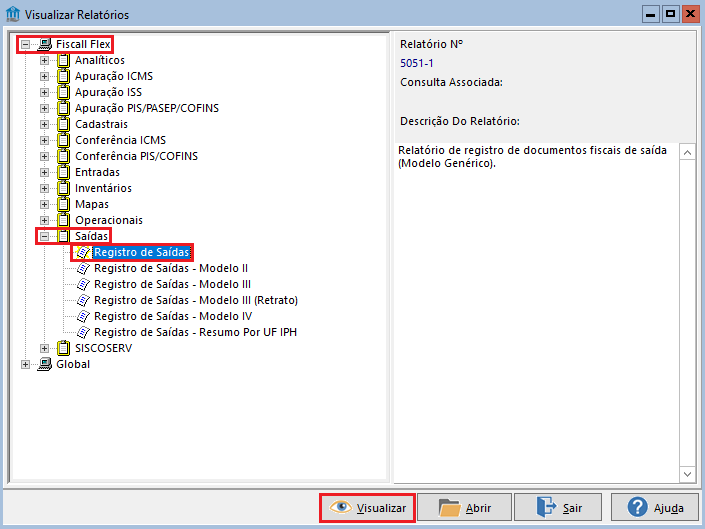Maximize the Visualizar Relatórios window
The height and width of the screenshot is (529, 705).
[x=670, y=14]
